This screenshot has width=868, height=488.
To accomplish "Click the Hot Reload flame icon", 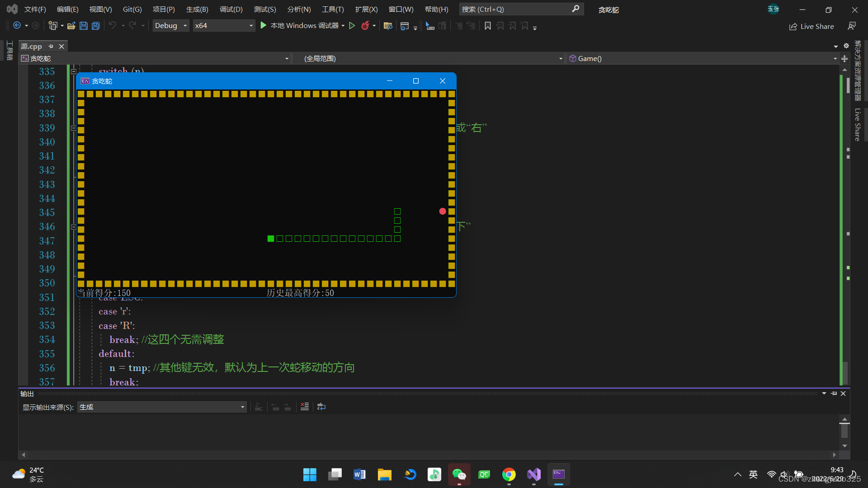I will pos(365,26).
